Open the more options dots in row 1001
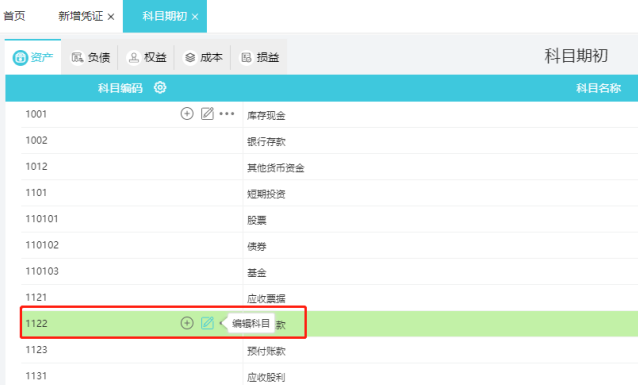 pyautogui.click(x=227, y=114)
